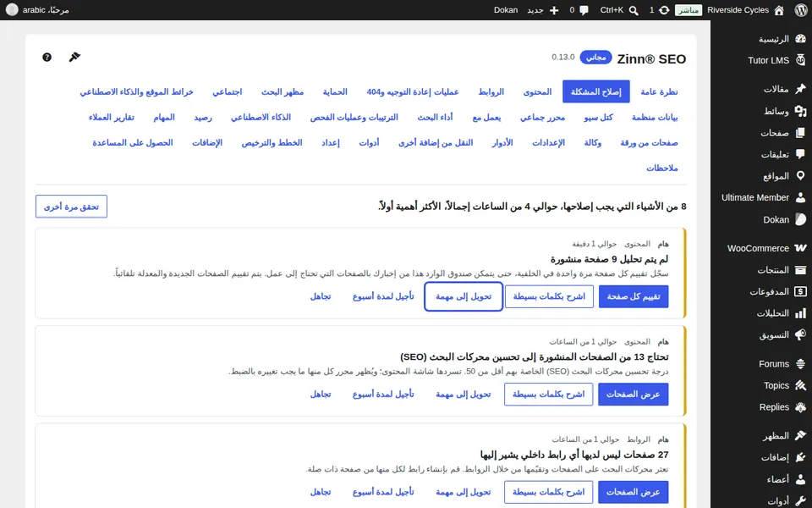
Task: Open the المدفوعات payments dollar icon
Action: tap(800, 291)
